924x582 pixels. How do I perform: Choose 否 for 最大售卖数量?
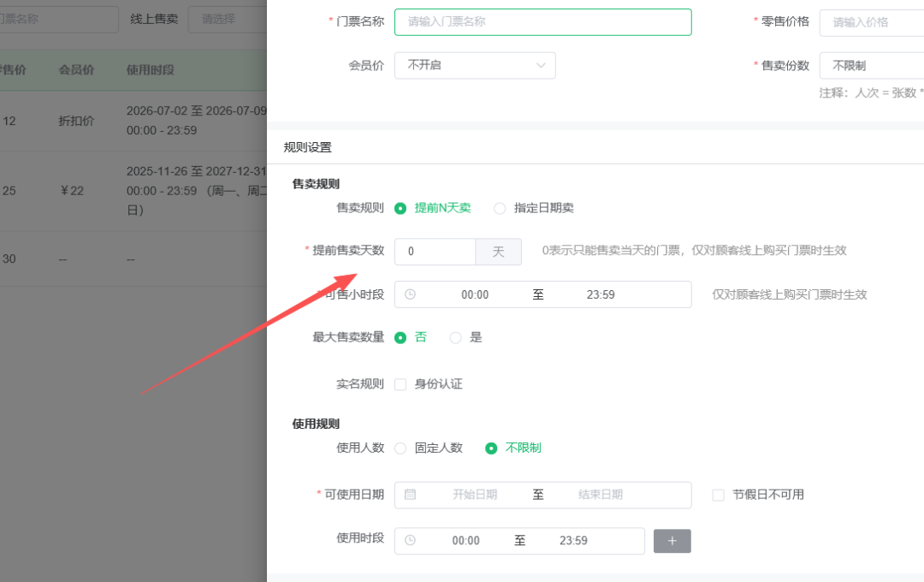click(400, 338)
